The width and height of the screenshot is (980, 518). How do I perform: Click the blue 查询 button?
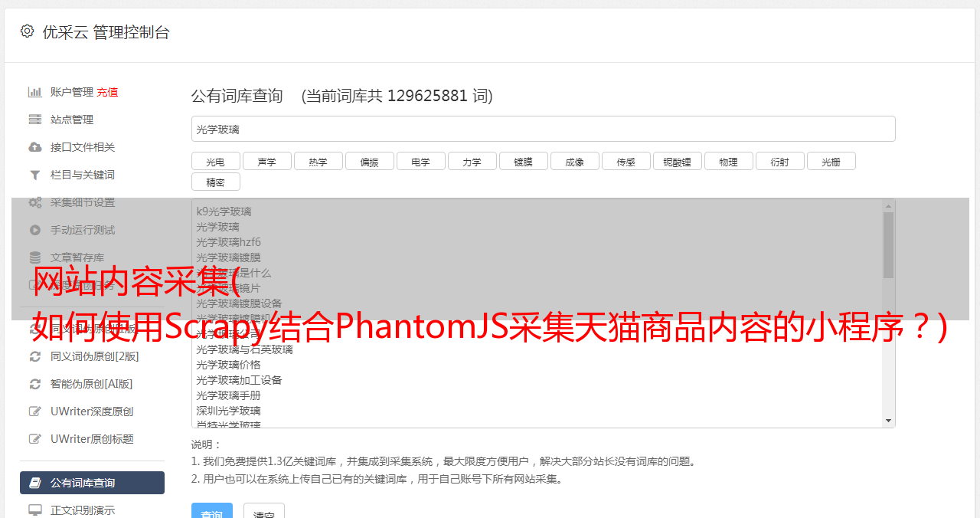click(x=212, y=510)
